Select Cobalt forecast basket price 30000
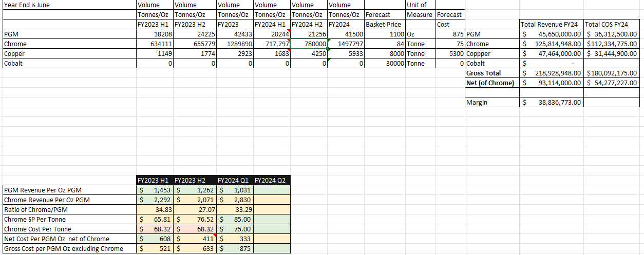644x255 pixels. (x=385, y=64)
